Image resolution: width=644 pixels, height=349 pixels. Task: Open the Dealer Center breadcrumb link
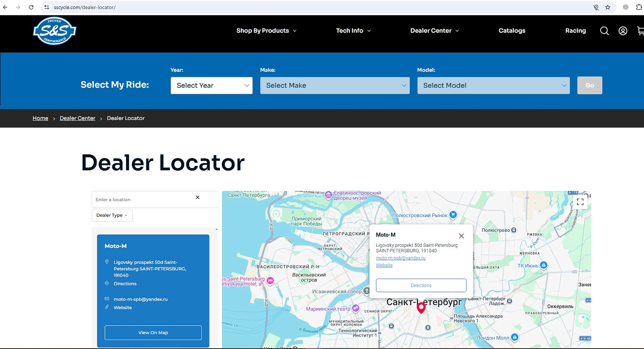[x=78, y=118]
